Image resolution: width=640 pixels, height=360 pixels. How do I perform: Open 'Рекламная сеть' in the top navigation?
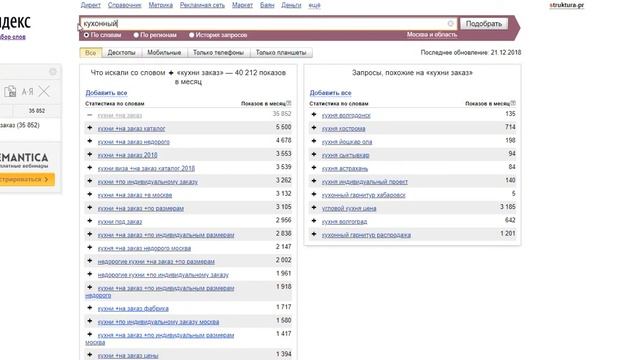(202, 5)
